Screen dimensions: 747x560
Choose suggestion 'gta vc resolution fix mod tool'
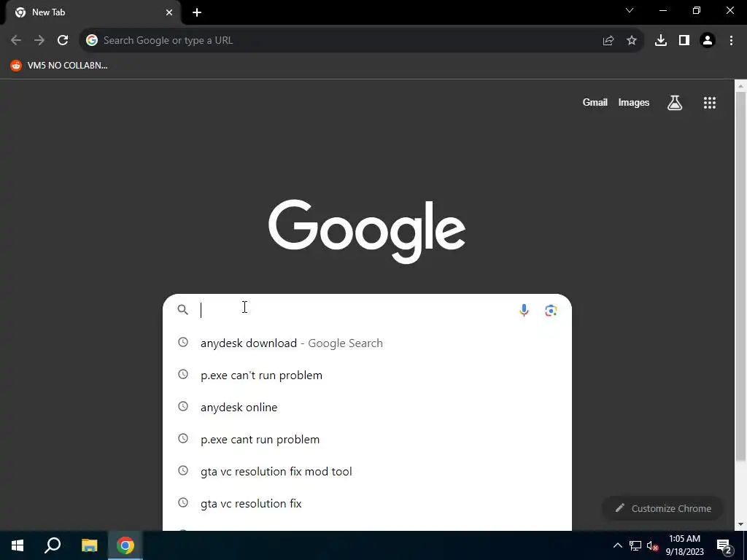point(367,472)
